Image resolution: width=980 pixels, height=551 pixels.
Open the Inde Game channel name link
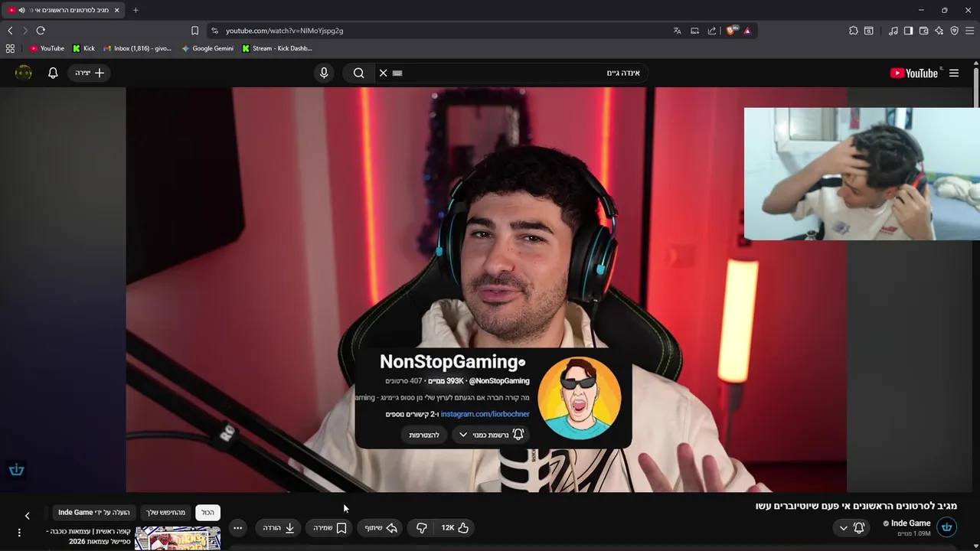pyautogui.click(x=910, y=523)
